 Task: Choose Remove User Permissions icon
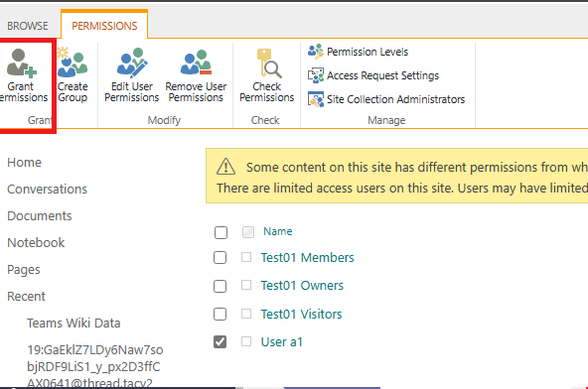click(x=196, y=62)
